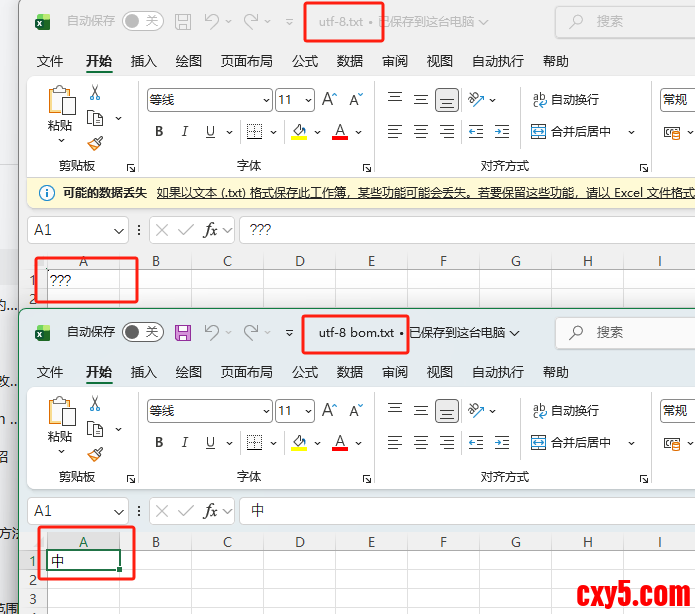Switch to the 数据 tab in the bottom window

350,372
